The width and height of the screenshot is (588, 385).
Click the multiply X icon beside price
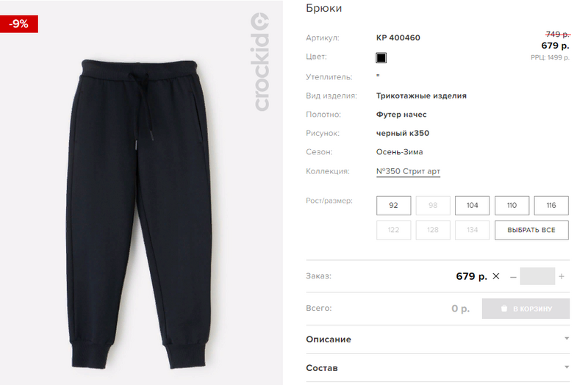coord(495,276)
